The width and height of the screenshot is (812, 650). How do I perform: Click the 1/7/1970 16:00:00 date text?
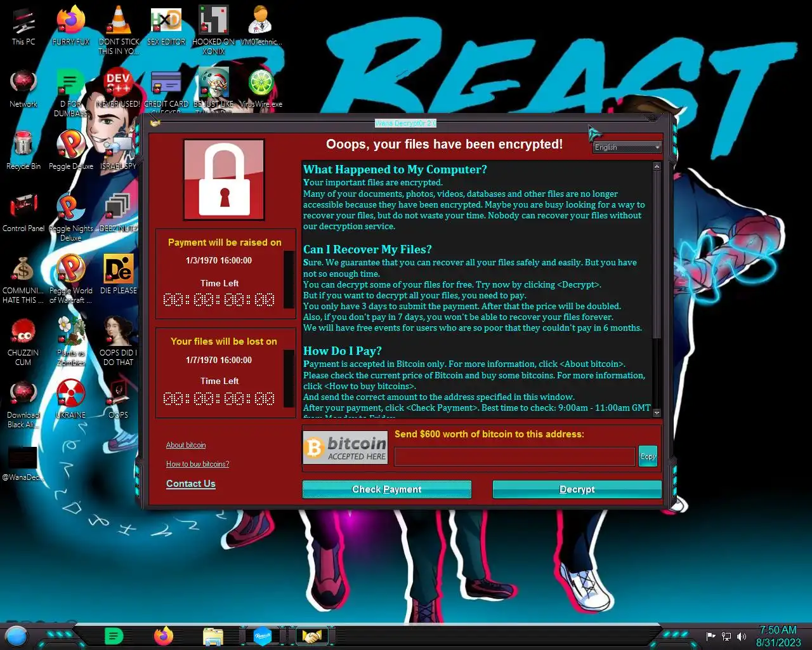click(x=219, y=360)
